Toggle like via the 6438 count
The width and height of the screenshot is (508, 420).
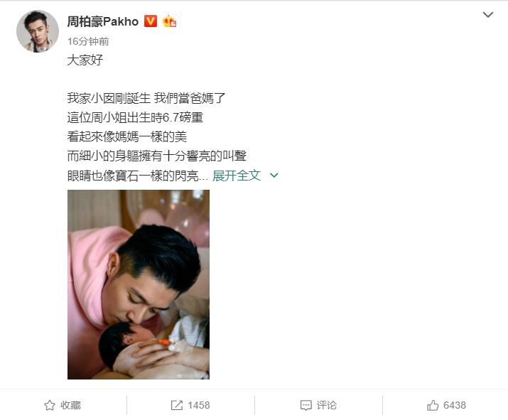pos(455,405)
